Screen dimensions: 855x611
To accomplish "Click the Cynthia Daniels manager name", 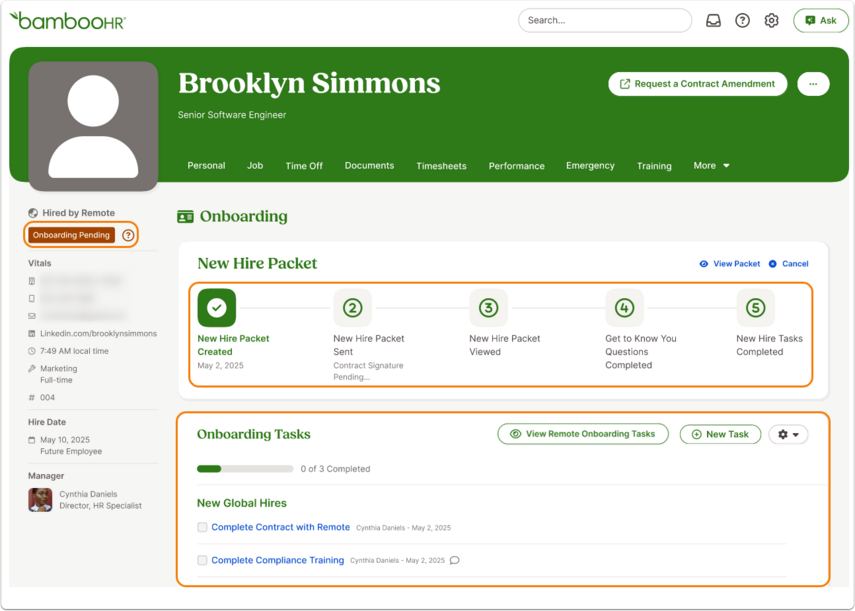I will 88,494.
